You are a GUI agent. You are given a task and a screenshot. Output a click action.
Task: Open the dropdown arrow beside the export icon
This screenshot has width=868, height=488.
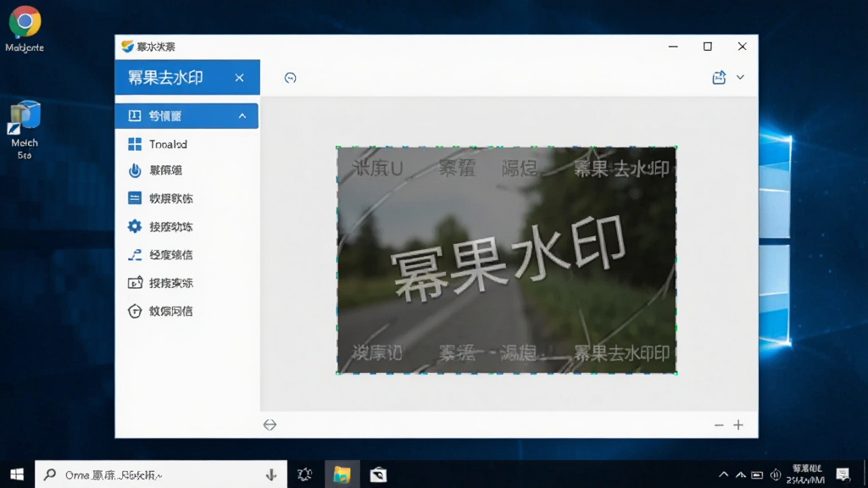(740, 77)
